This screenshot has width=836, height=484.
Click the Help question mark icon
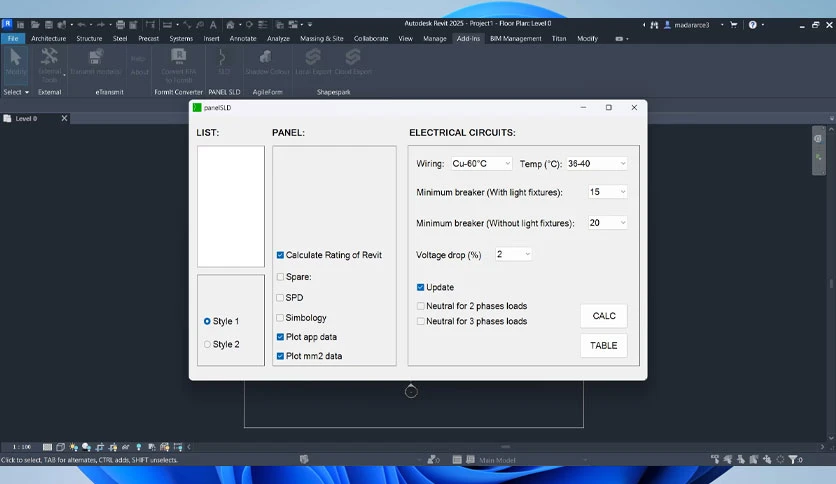pyautogui.click(x=752, y=25)
